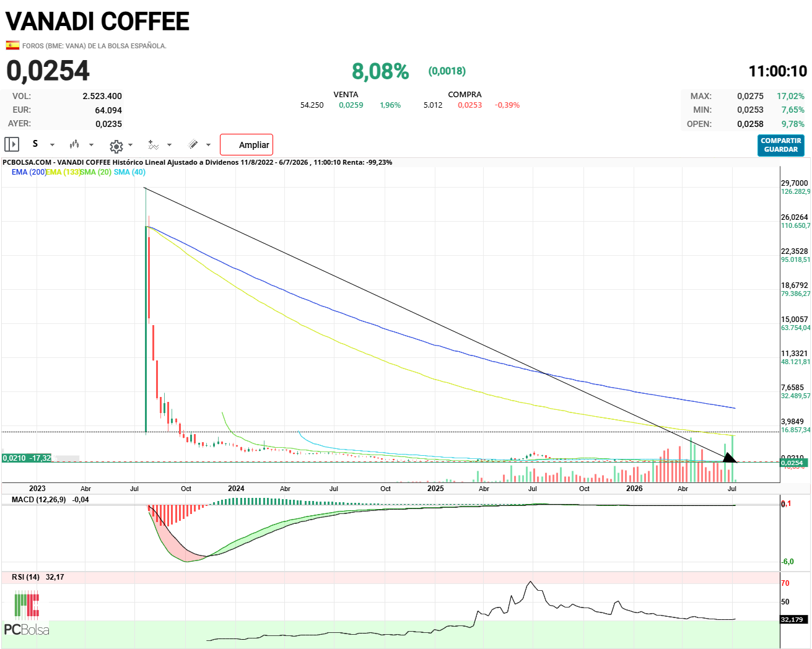Click the EUR value 64.094
This screenshot has width=812, height=649.
[108, 110]
